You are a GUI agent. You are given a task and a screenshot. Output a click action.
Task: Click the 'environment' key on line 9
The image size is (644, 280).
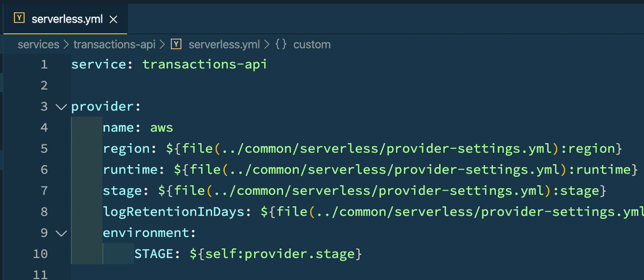click(x=146, y=233)
